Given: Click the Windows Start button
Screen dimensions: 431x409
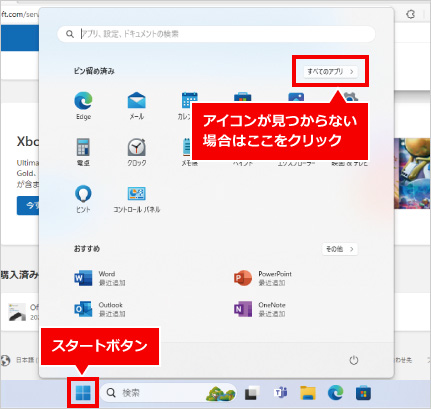Looking at the screenshot, I should tap(83, 393).
